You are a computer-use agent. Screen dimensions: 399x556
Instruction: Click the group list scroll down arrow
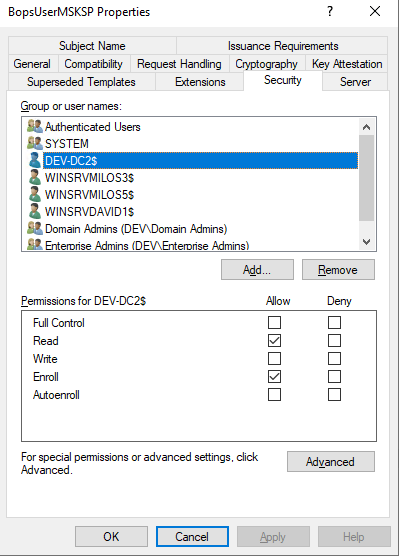coord(366,242)
